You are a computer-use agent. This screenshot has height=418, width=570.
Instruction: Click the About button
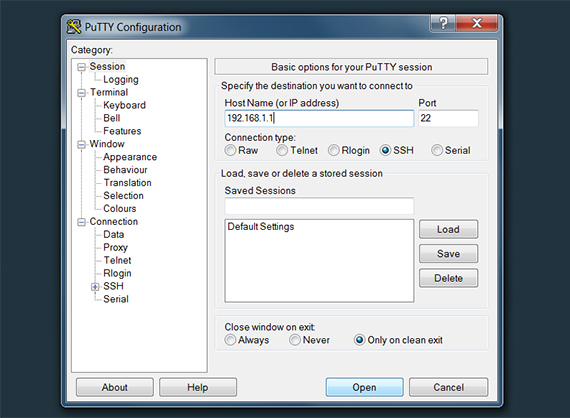[x=115, y=387]
